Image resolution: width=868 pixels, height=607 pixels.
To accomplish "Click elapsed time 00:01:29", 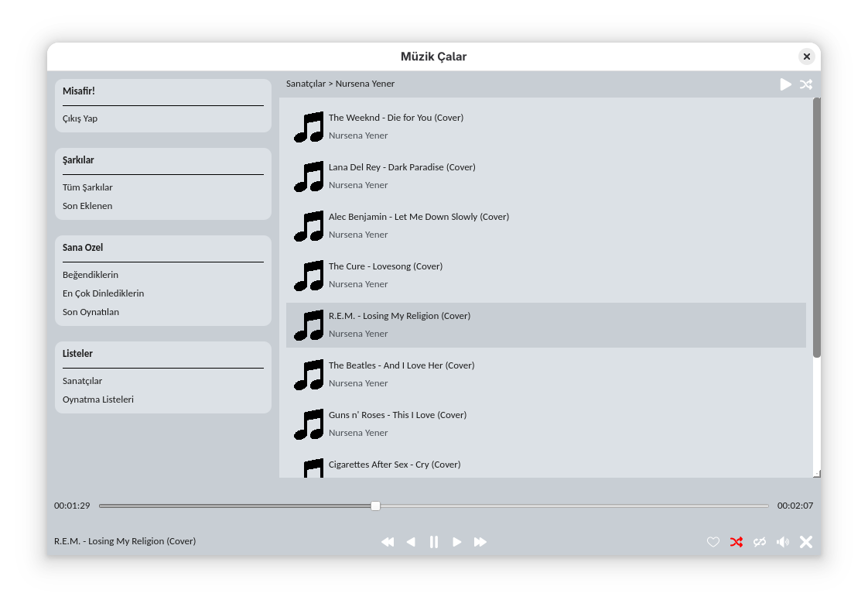I will coord(72,506).
